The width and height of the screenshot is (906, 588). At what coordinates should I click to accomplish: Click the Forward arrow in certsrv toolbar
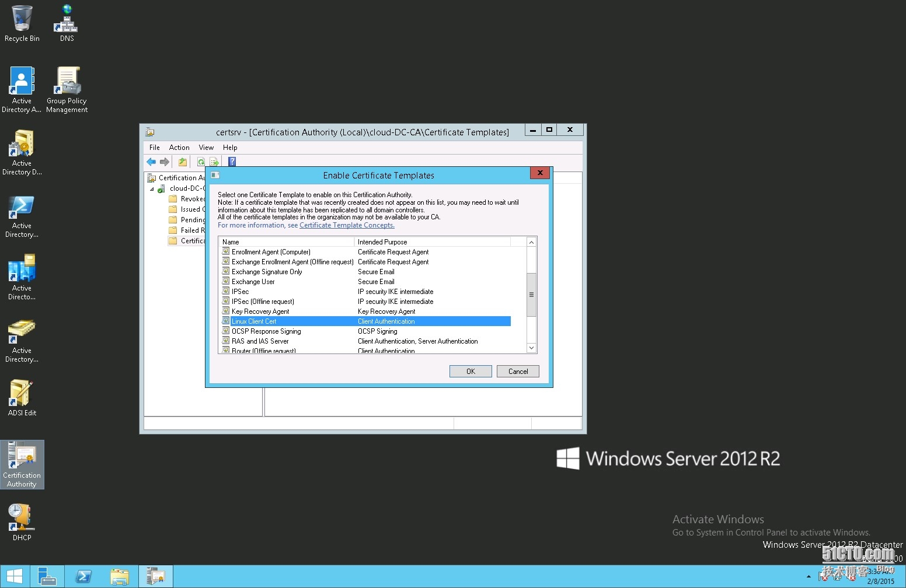coord(165,162)
